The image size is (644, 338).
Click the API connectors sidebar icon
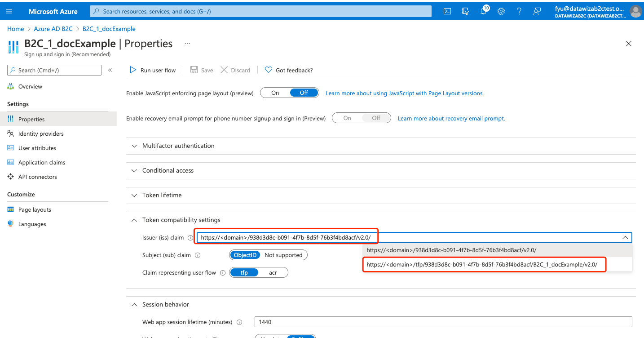point(11,177)
